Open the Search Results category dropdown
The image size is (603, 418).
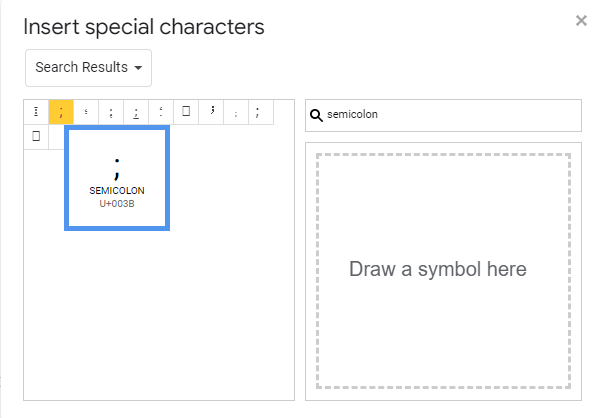[x=88, y=68]
